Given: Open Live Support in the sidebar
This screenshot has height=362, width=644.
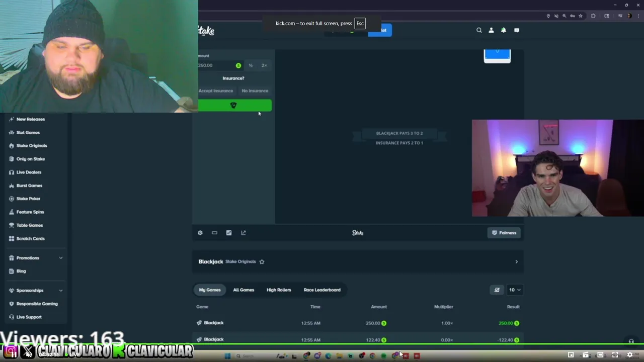Looking at the screenshot, I should pos(29,317).
